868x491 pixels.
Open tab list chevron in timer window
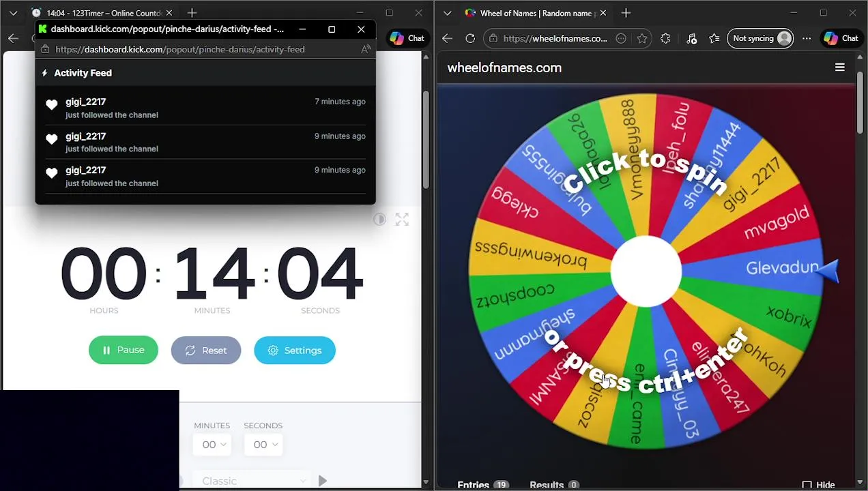click(13, 13)
